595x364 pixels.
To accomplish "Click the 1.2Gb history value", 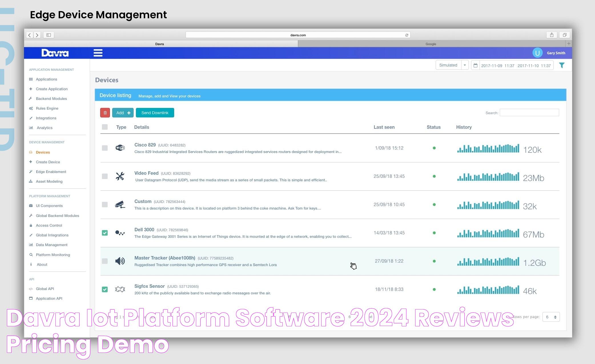I will (534, 263).
